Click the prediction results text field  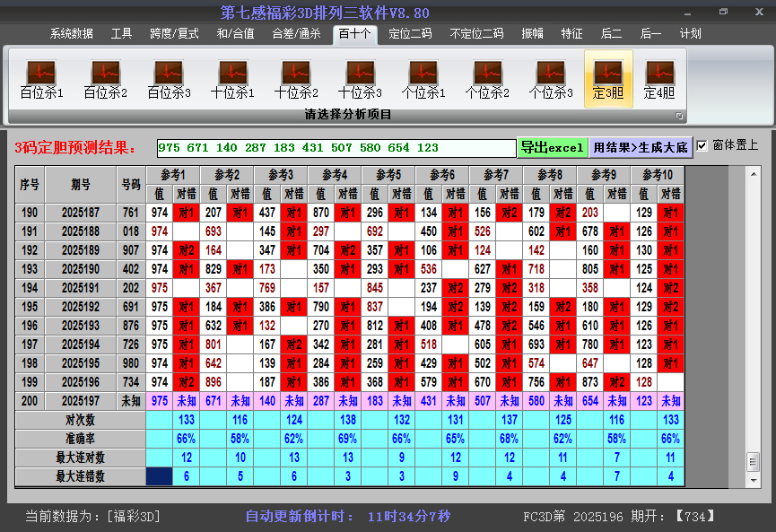tap(336, 147)
